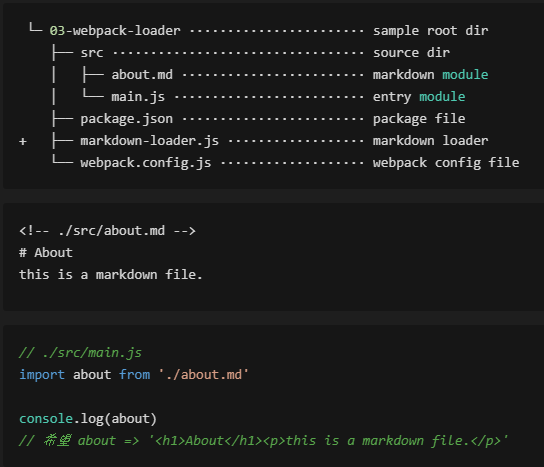This screenshot has width=544, height=467.
Task: Click the 'from' keyword in import line
Action: [135, 375]
